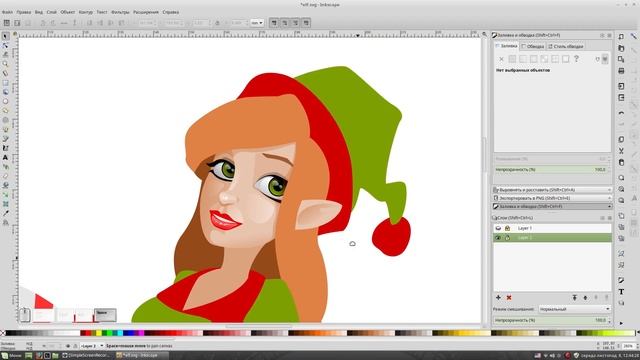Click the Undo icon in the right command bar

[x=621, y=113]
